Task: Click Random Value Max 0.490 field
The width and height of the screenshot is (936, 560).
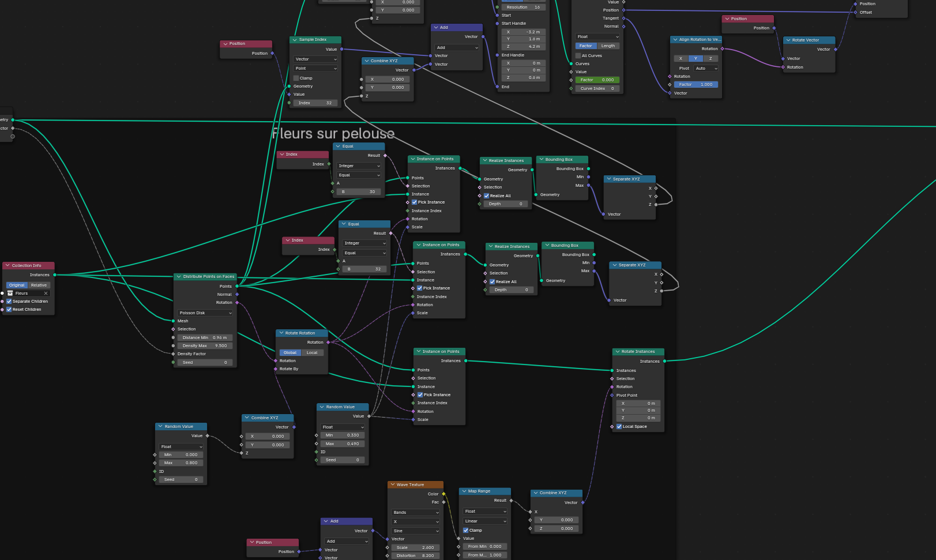Action: (343, 444)
